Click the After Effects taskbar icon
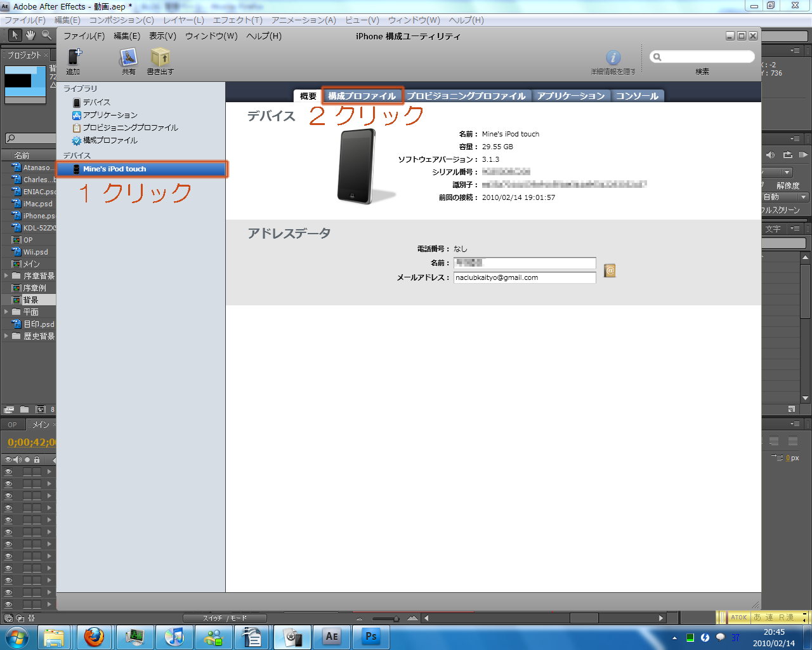The width and height of the screenshot is (812, 650). click(x=332, y=637)
